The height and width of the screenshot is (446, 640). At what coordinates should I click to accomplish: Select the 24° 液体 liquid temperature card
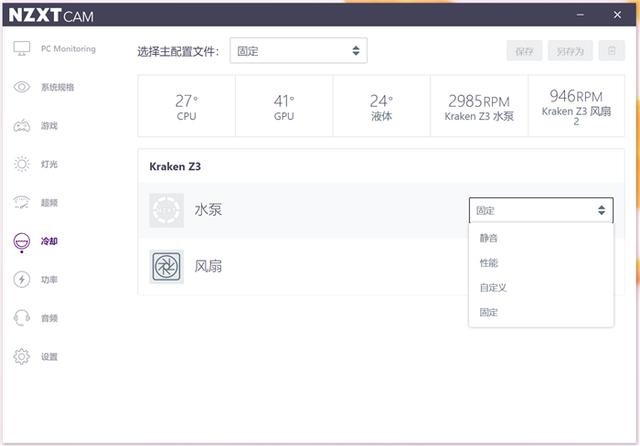(382, 106)
